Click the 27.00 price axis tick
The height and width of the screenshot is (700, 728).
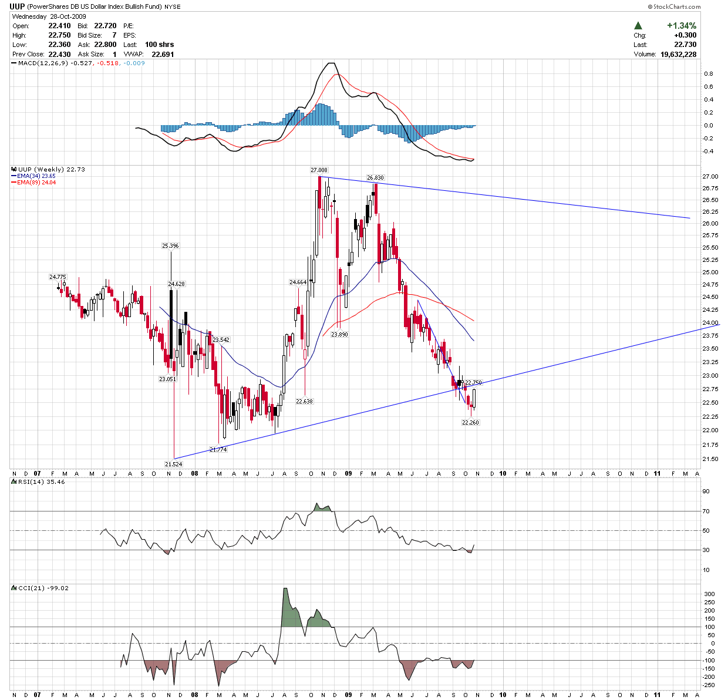click(x=710, y=177)
